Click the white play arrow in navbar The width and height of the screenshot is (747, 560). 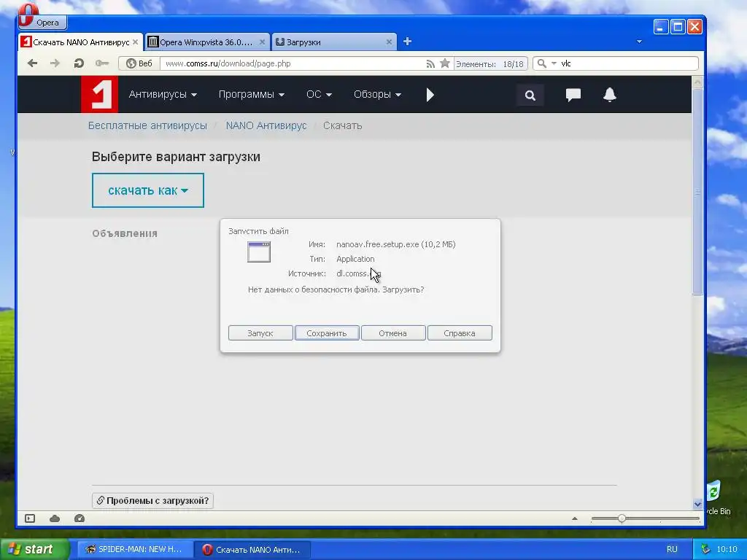[x=430, y=95]
